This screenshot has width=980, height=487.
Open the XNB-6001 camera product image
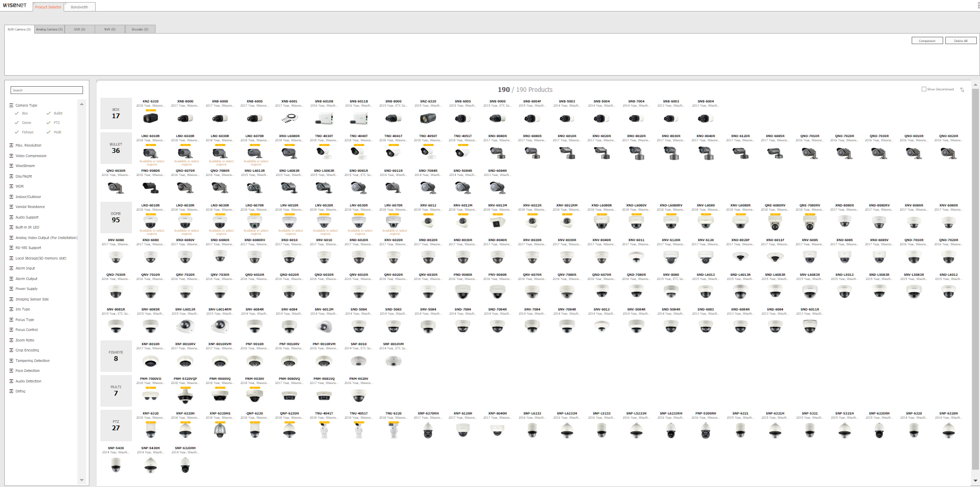(289, 118)
